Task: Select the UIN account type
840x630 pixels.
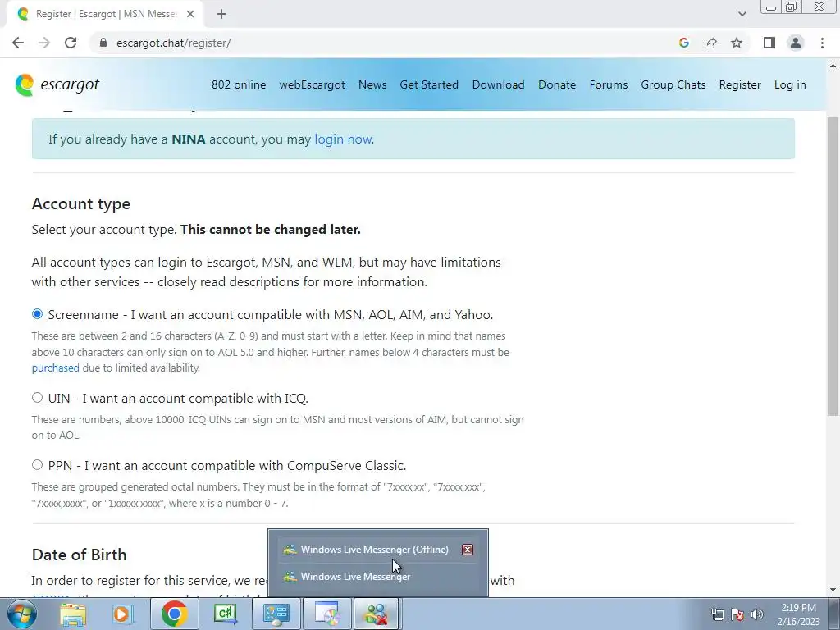Action: pos(37,398)
